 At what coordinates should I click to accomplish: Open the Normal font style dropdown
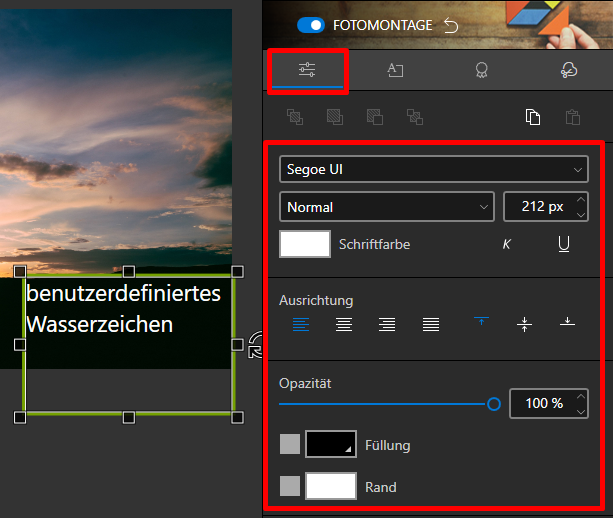pos(387,207)
